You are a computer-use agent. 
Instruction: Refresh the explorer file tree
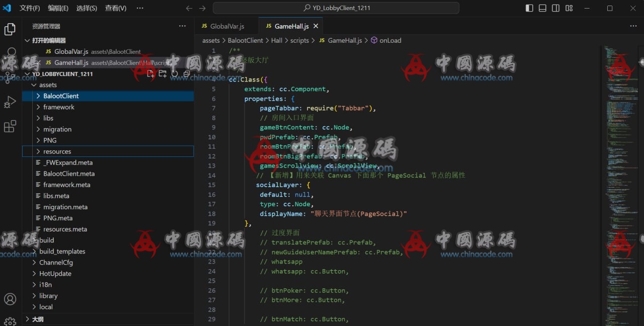(x=175, y=74)
